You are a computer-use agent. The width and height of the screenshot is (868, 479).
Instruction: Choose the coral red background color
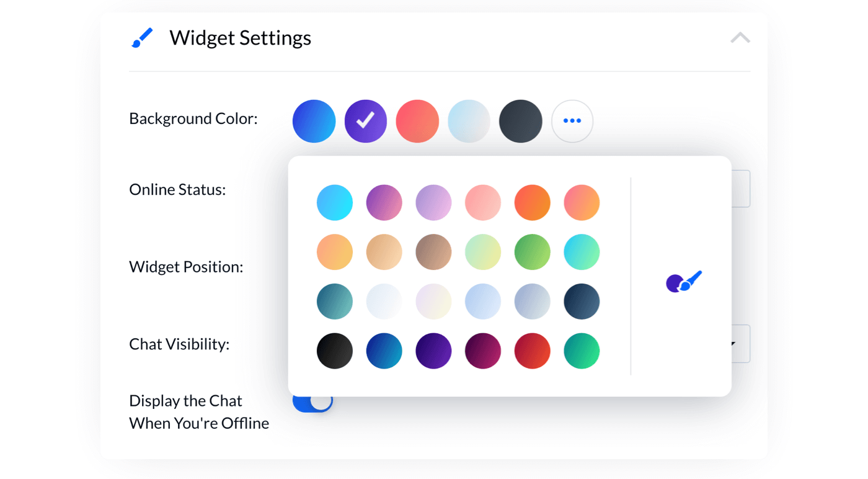point(417,121)
